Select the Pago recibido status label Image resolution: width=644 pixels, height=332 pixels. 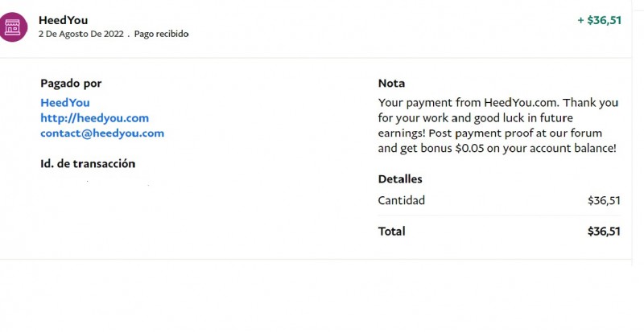click(161, 35)
